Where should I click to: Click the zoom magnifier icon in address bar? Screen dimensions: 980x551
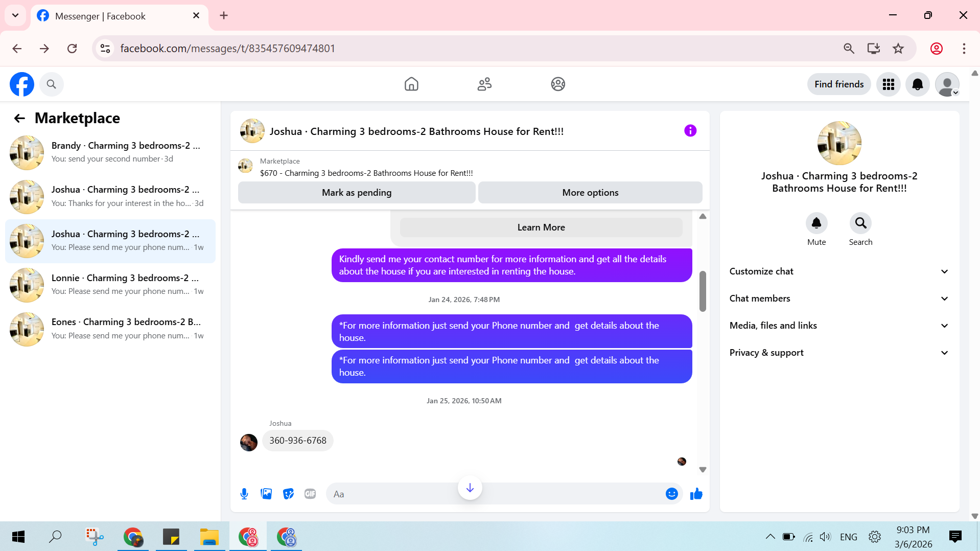coord(849,49)
